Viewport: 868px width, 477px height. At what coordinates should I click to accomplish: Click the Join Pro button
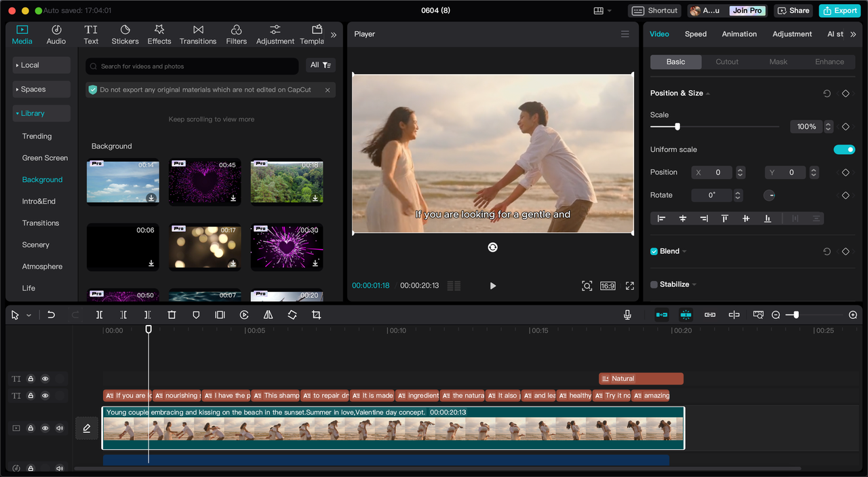[747, 11]
